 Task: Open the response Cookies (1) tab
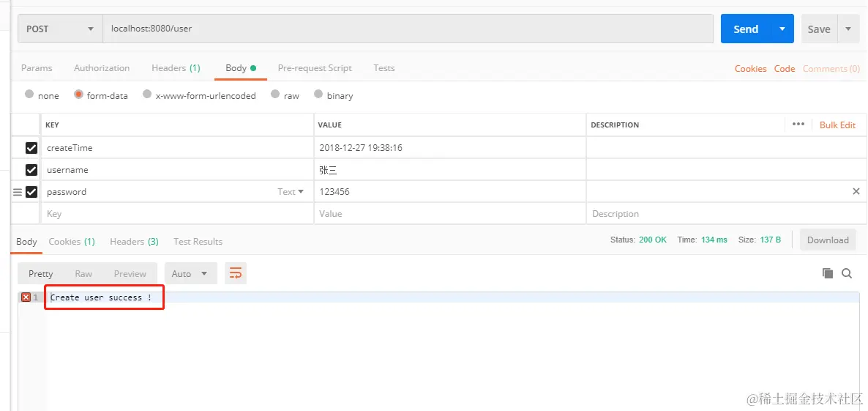point(72,242)
